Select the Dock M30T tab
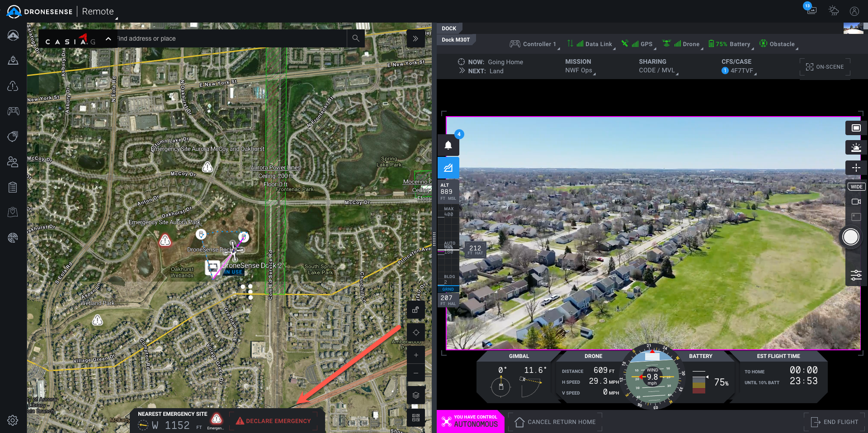This screenshot has width=868, height=433. pyautogui.click(x=456, y=40)
